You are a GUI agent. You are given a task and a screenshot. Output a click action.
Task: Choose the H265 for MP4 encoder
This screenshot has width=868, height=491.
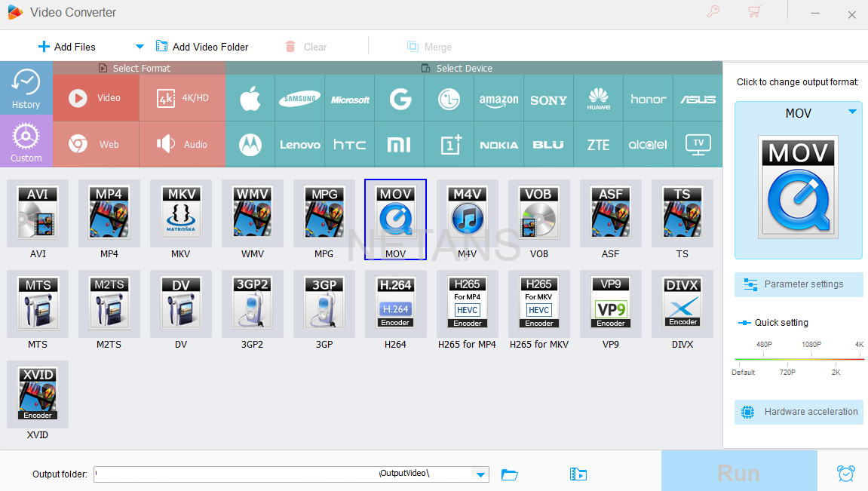click(468, 304)
